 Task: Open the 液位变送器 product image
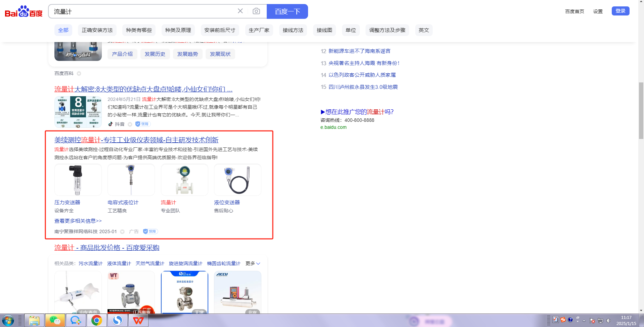pos(238,180)
